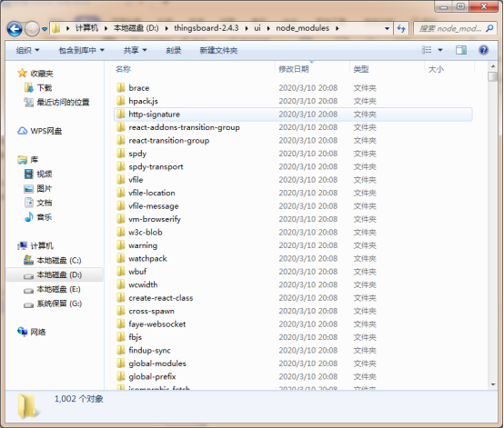Select the wbuf folder icon
The width and height of the screenshot is (504, 428).
pos(120,272)
